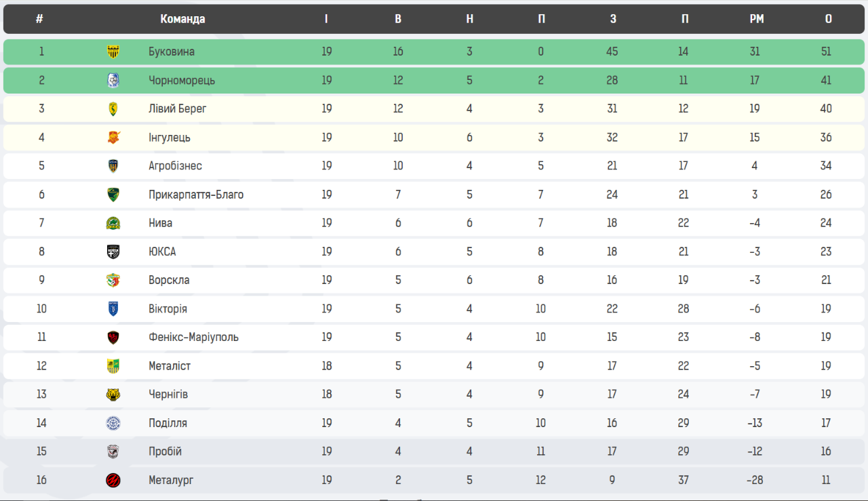This screenshot has width=868, height=501.
Task: Click the Команда column header
Action: tap(182, 19)
